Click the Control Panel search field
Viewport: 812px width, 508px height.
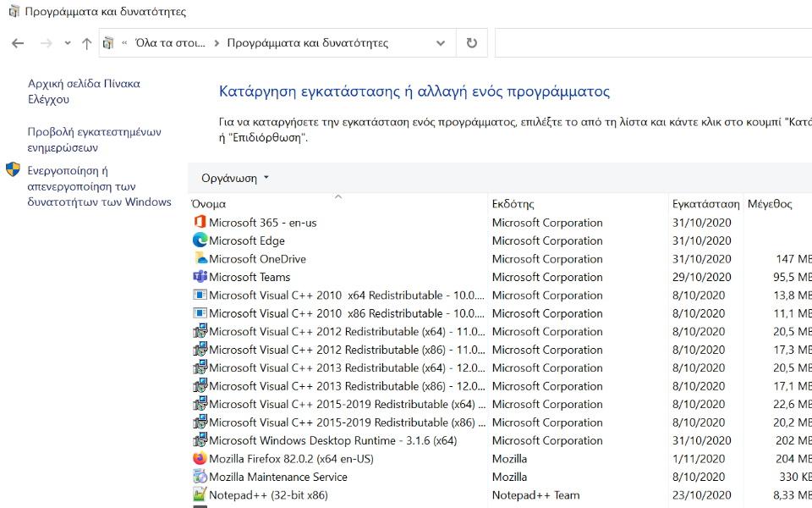(651, 43)
